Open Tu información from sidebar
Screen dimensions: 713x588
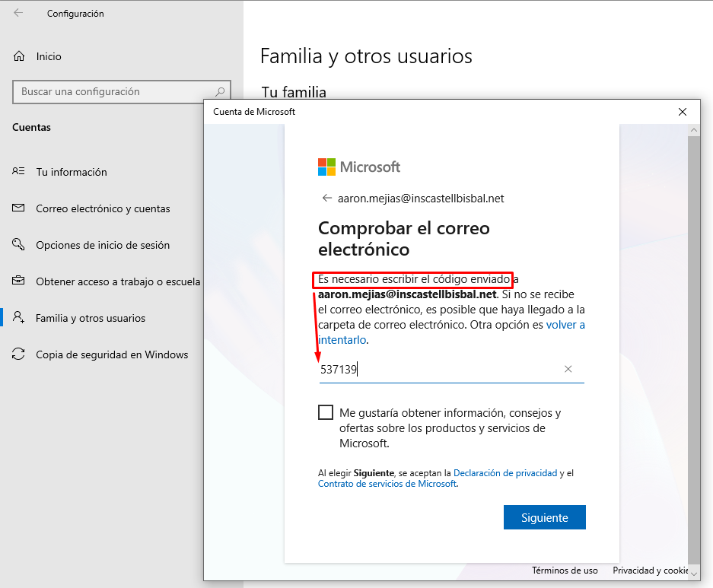[x=72, y=172]
